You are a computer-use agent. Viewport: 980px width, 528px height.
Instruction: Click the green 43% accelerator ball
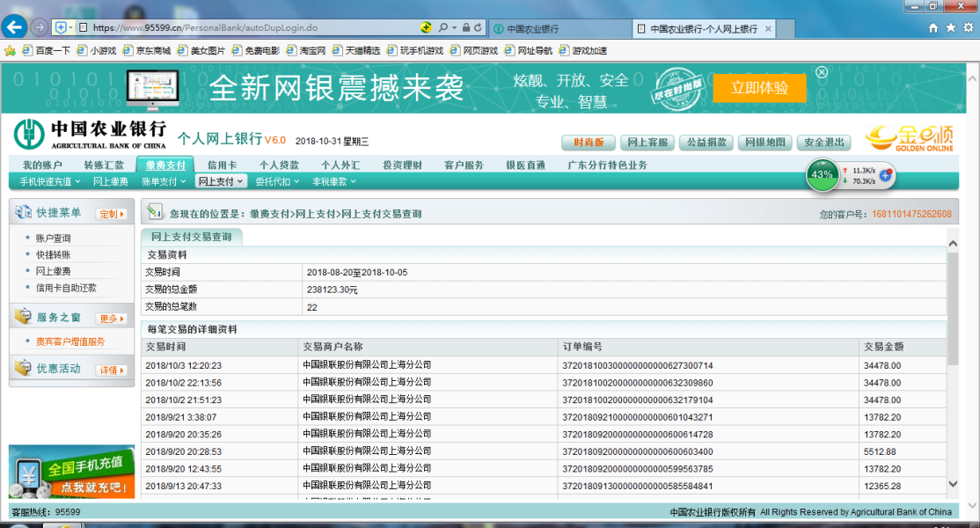[x=822, y=175]
